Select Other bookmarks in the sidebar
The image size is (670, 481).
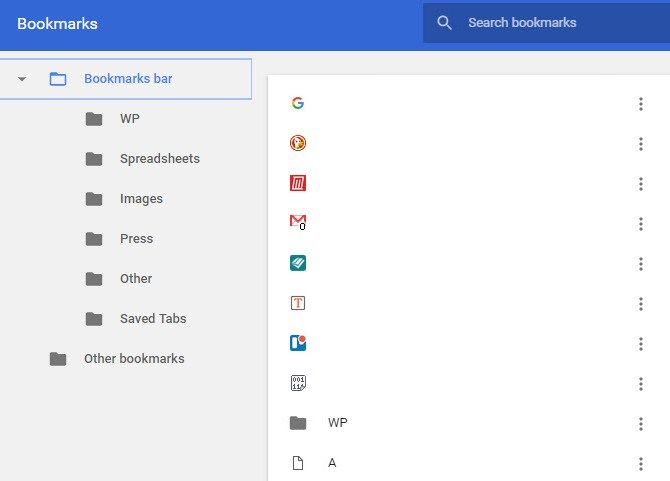133,359
